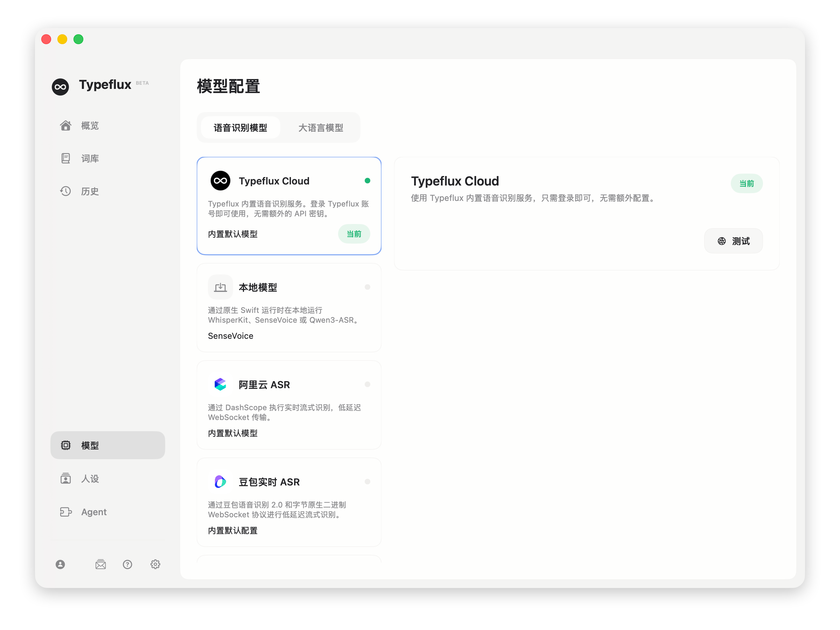Select the 豆包实时 ASR status radio dot

367,482
